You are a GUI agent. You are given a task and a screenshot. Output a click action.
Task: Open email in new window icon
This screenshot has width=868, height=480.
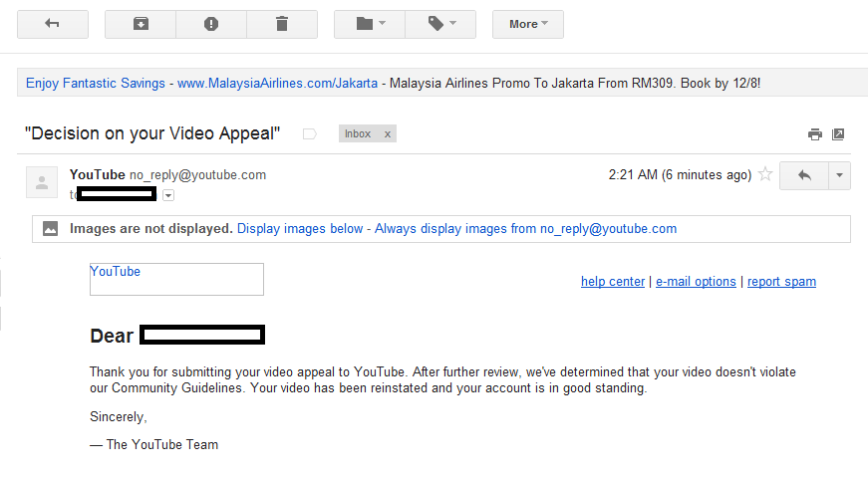point(838,133)
